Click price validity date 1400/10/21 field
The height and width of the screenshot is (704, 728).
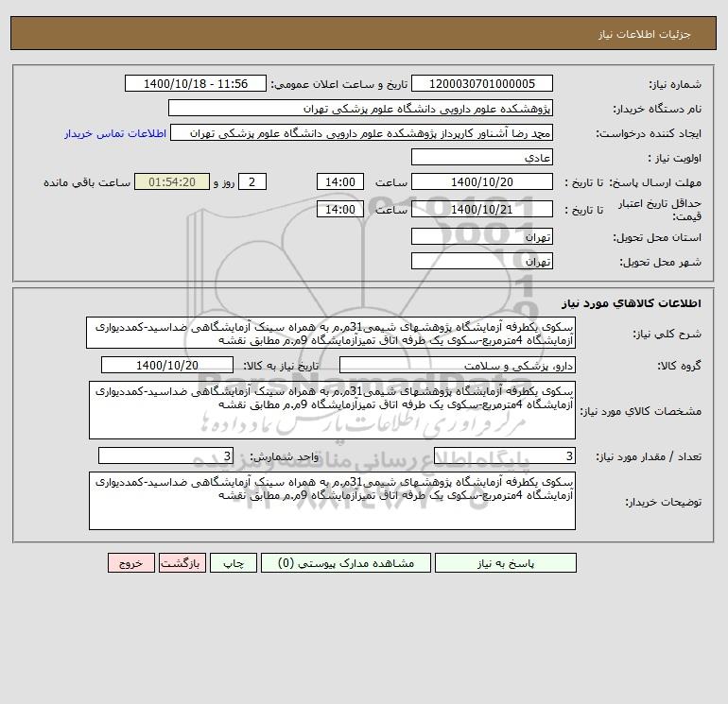pyautogui.click(x=482, y=209)
